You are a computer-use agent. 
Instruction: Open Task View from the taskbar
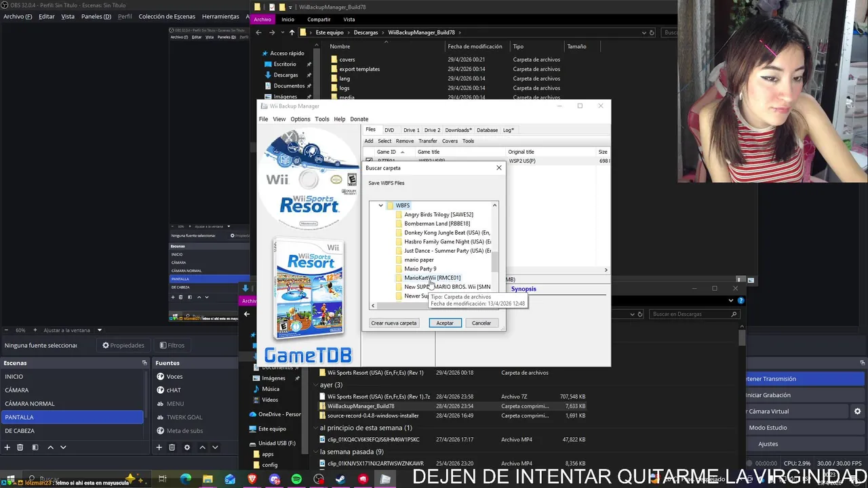pos(163,479)
